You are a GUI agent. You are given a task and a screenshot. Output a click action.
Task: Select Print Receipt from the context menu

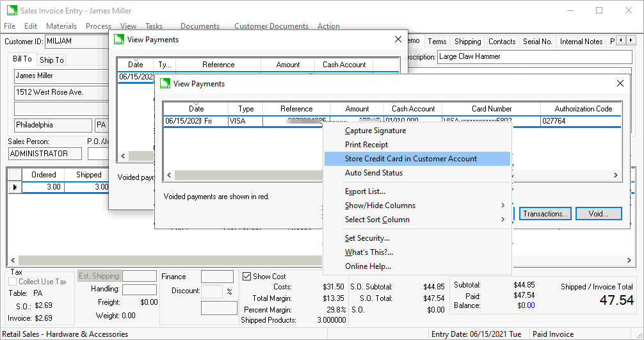coord(366,145)
